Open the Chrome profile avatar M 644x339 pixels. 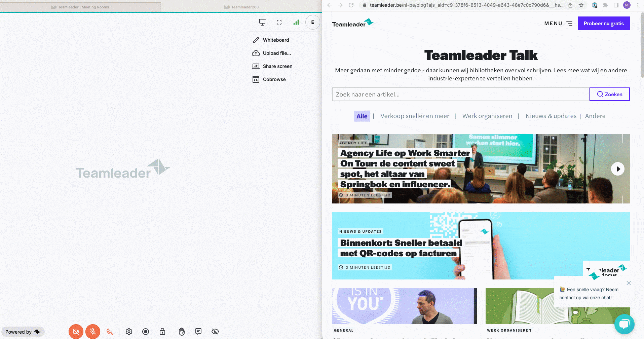627,5
